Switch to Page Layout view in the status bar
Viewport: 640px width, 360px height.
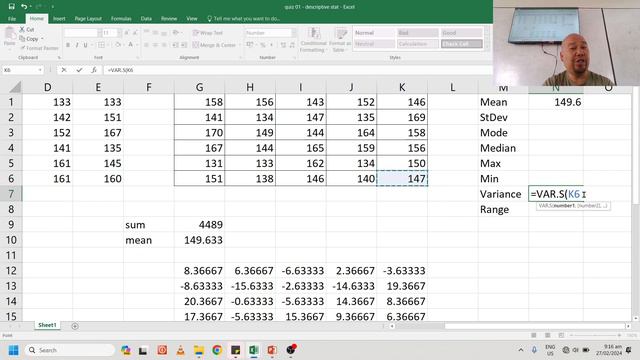click(547, 335)
